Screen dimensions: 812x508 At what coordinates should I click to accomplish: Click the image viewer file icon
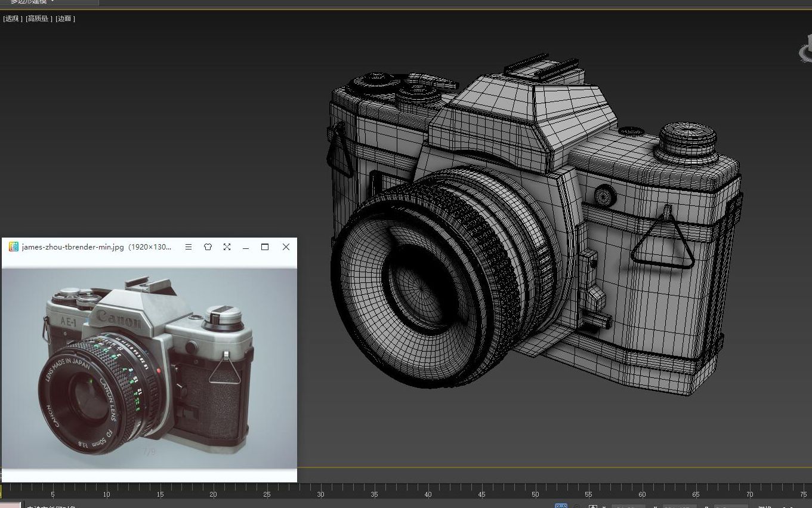tap(13, 247)
